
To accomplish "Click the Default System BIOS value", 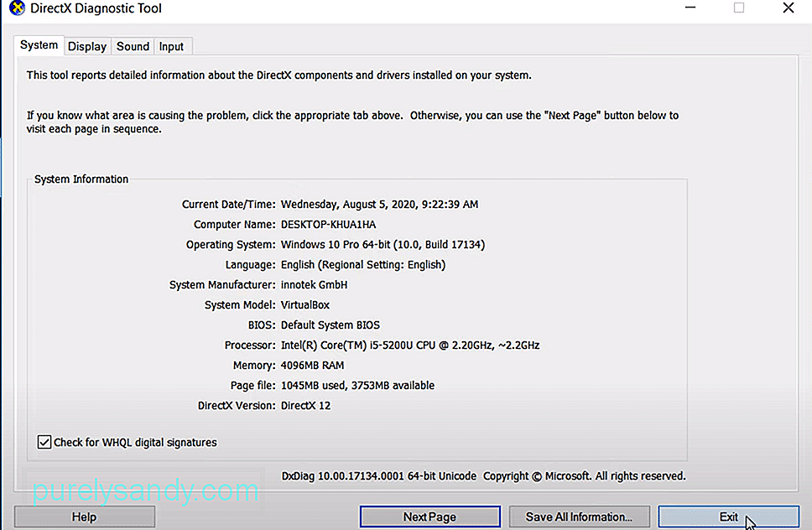I will [330, 325].
